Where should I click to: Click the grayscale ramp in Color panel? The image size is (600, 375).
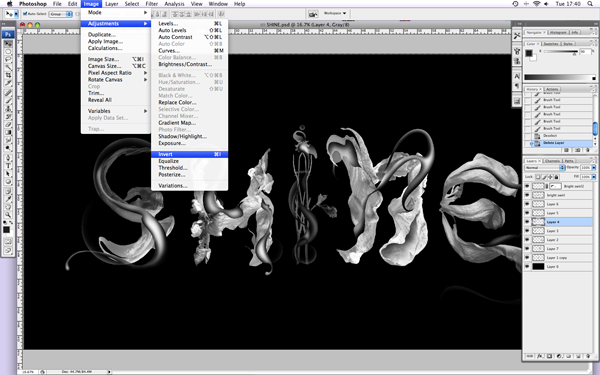[x=560, y=78]
